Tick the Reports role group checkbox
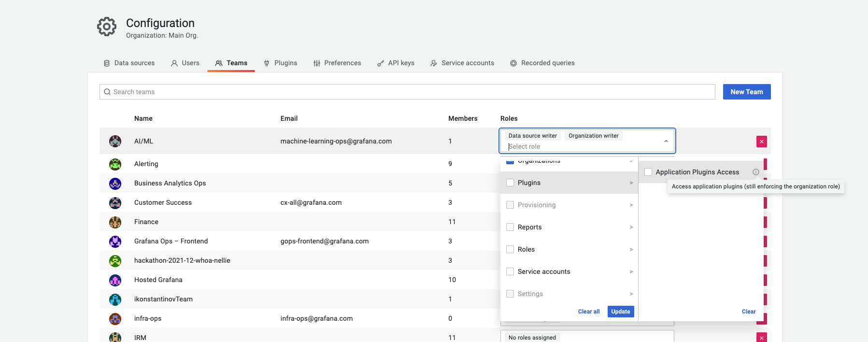 [510, 227]
